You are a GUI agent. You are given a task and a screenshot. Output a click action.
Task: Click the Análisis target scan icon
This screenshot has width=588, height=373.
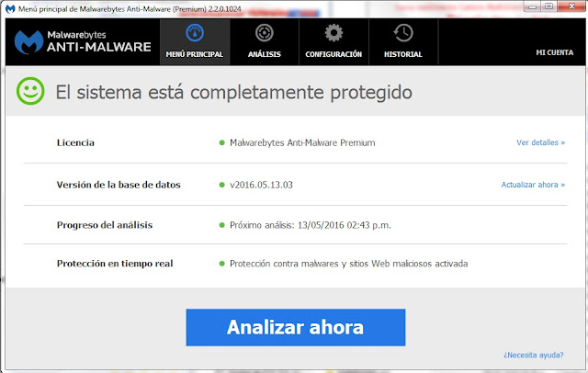[265, 33]
